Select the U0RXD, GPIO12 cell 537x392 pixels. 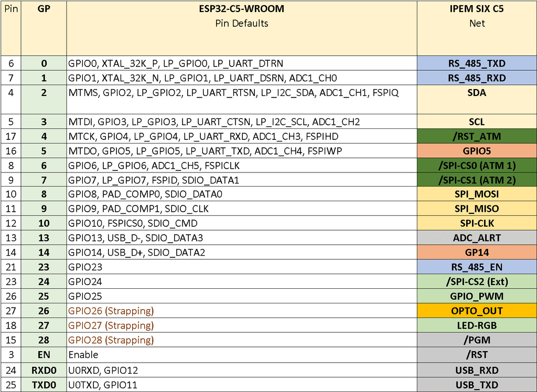pos(242,370)
